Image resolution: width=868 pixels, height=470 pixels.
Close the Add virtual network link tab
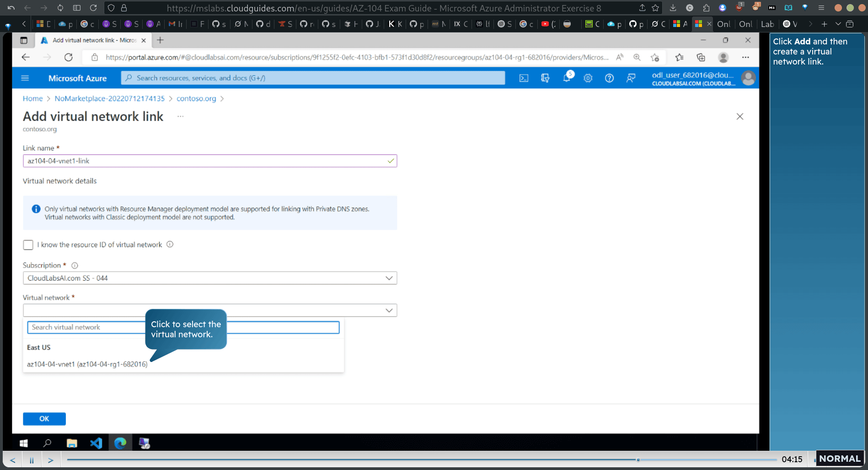point(144,40)
